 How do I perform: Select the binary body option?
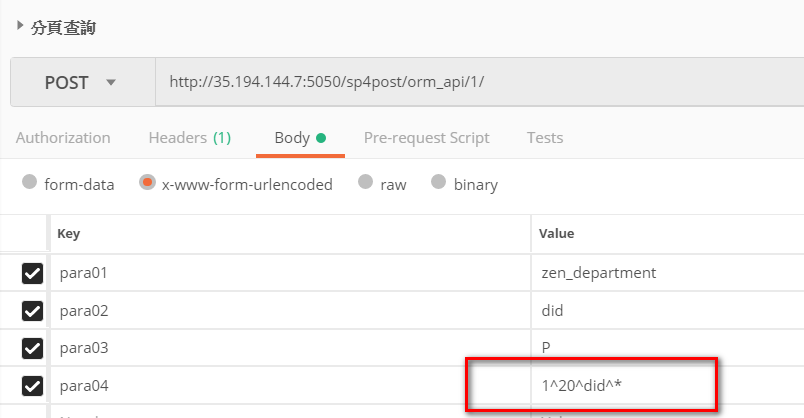click(439, 183)
